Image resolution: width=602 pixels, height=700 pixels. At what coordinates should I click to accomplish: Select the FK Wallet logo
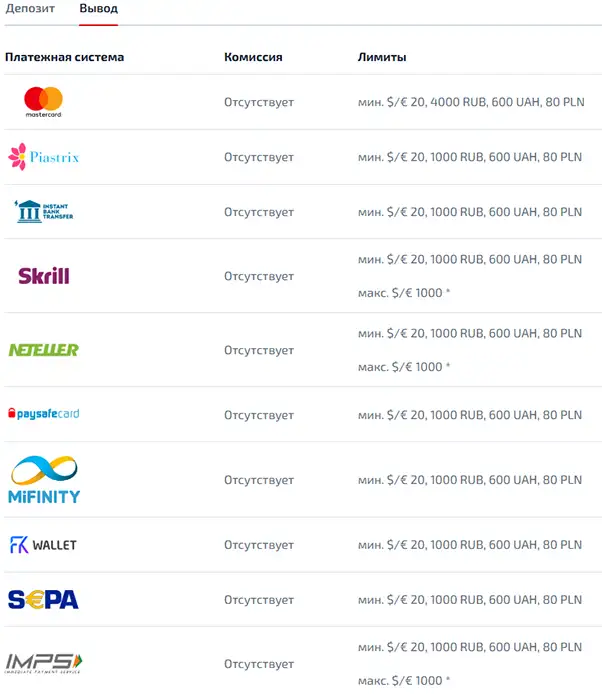click(43, 545)
